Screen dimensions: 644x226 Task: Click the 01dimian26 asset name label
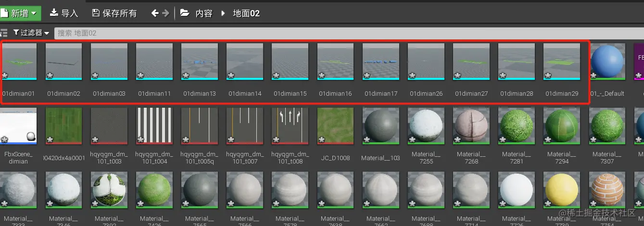pos(426,93)
